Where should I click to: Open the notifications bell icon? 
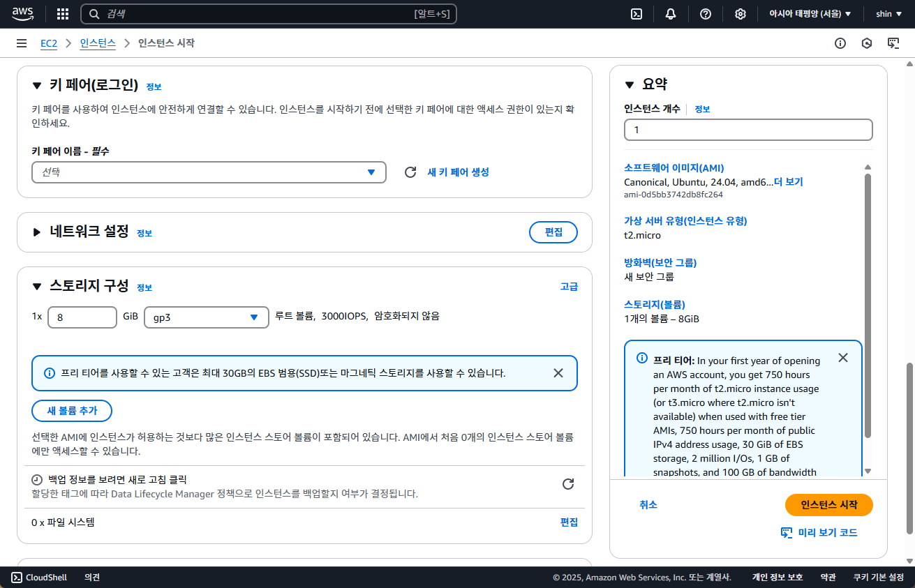671,14
